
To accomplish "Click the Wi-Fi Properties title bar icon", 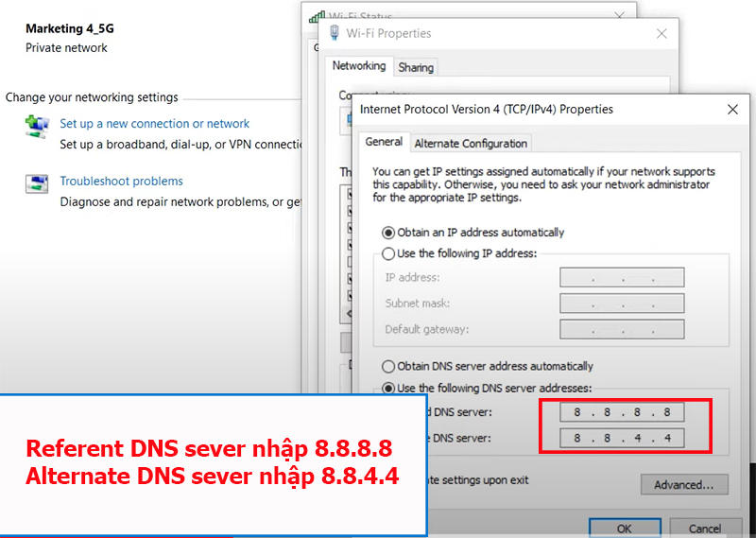I will tap(334, 33).
